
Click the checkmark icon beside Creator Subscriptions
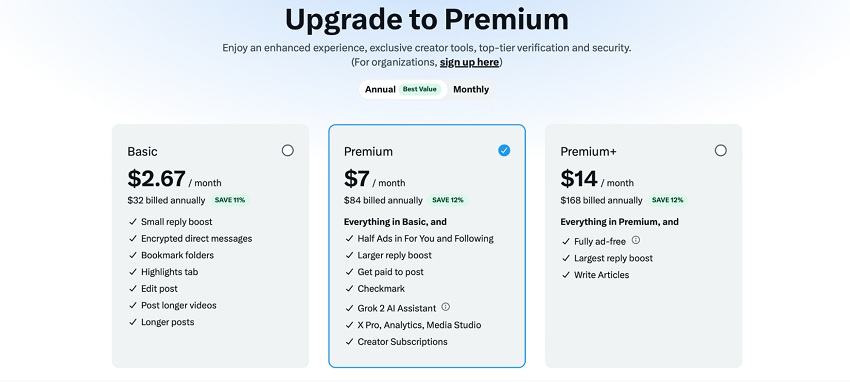point(349,342)
